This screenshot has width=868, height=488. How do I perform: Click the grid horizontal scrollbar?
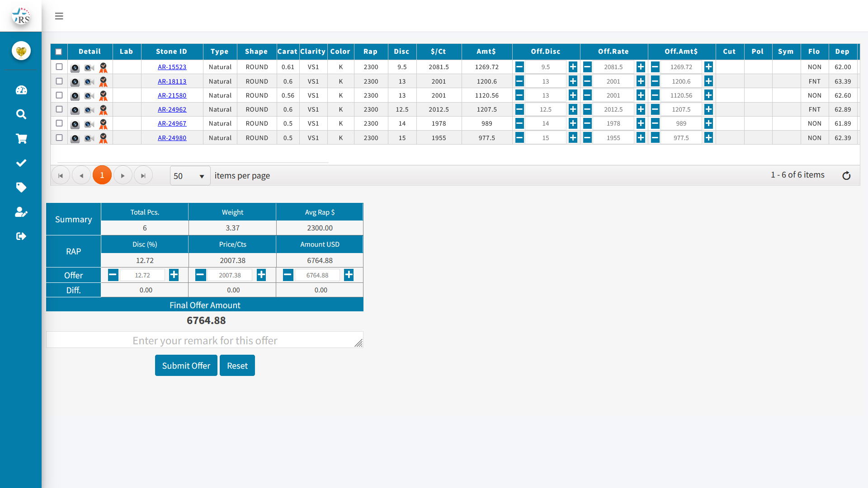[193, 162]
